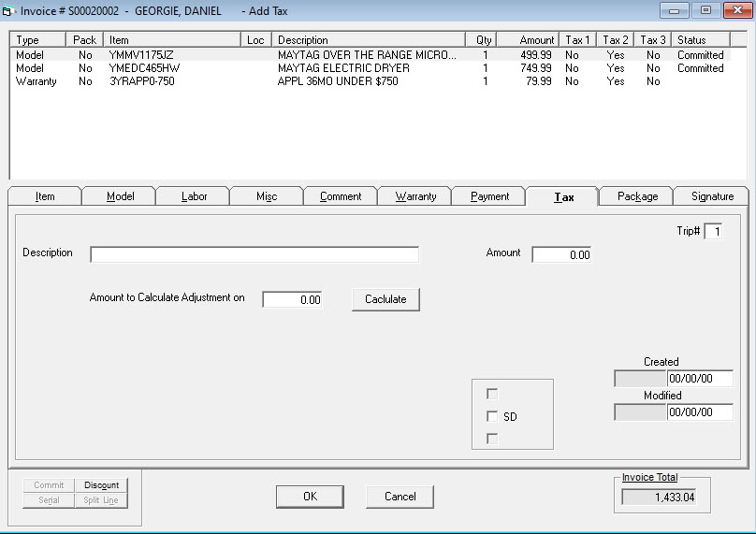Screen dimensions: 756x534
Task: Click the Description column header
Action: tap(369, 39)
